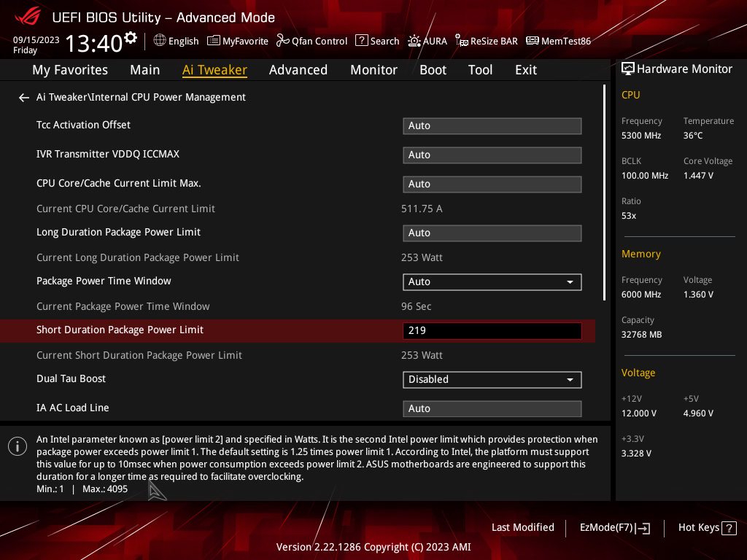
Task: Click the Search question mark icon
Action: click(x=361, y=41)
